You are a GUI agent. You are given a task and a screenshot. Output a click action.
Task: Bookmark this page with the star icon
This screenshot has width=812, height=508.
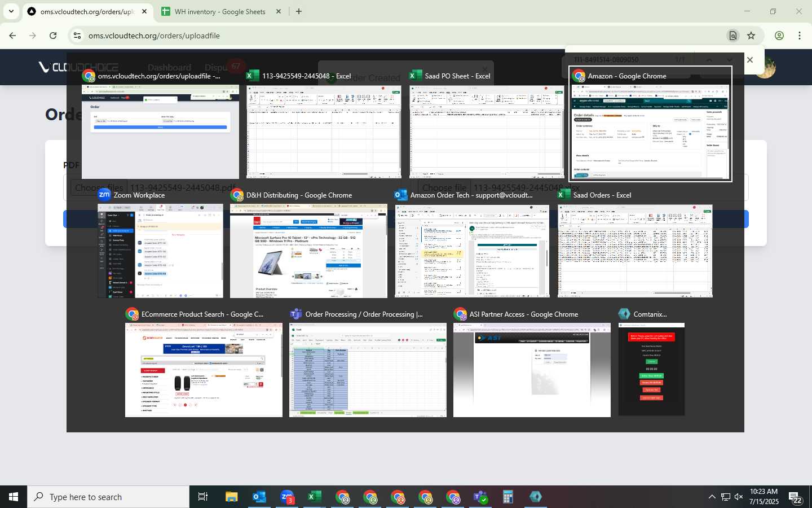pos(751,36)
